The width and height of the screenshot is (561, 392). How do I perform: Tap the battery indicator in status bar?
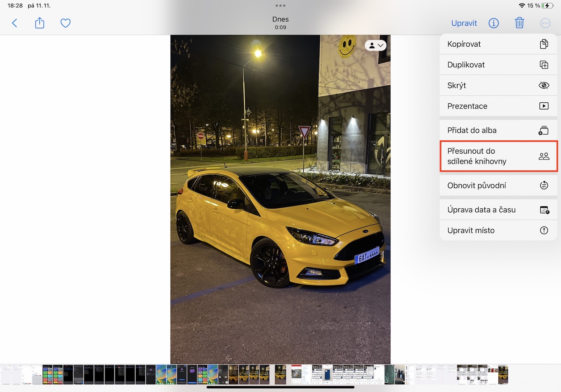547,6
